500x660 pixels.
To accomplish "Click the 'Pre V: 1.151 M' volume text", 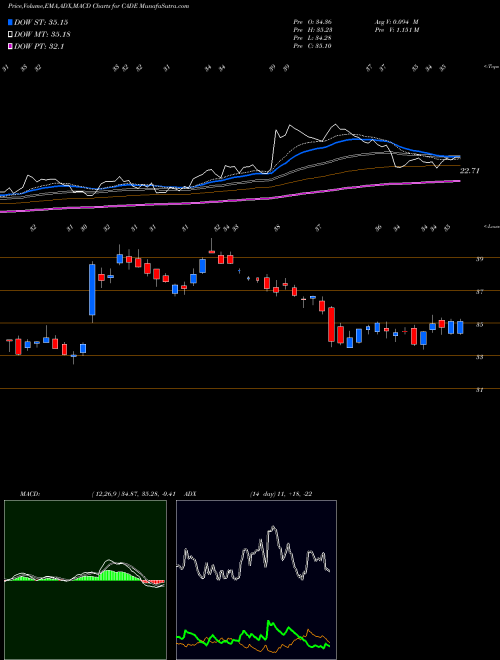I will pyautogui.click(x=396, y=30).
